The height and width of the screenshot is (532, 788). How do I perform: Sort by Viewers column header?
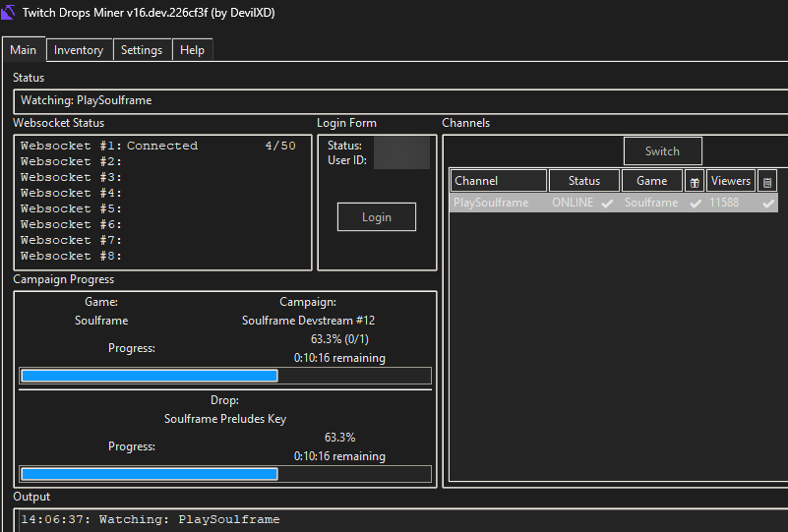pos(731,180)
